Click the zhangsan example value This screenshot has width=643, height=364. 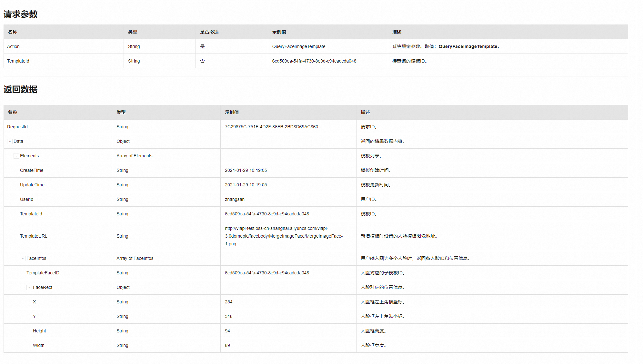(x=235, y=199)
